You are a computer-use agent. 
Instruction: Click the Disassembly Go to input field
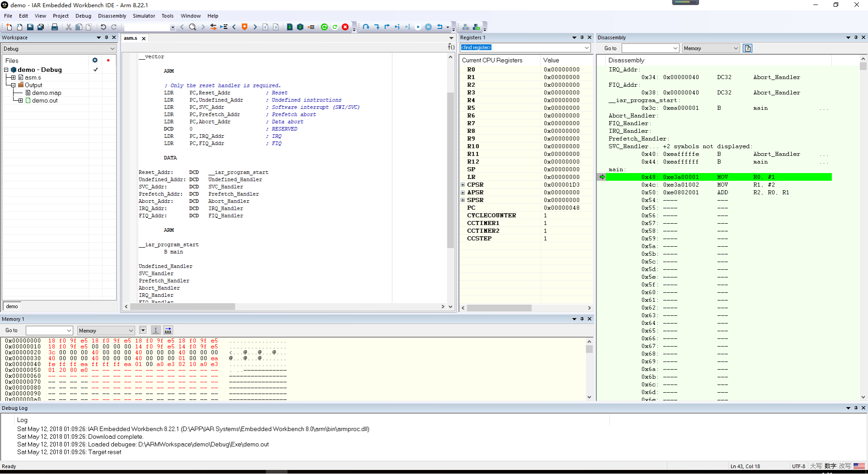(x=650, y=48)
